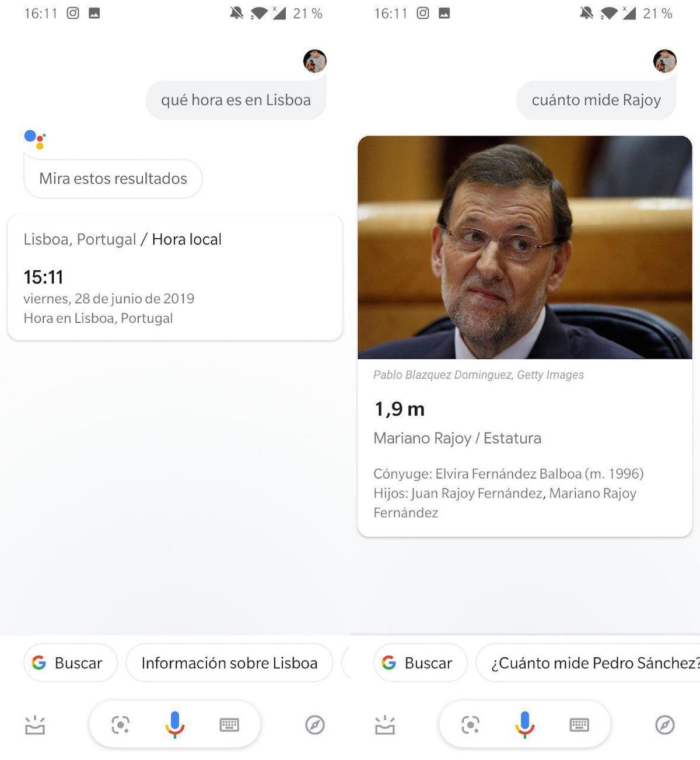The image size is (700, 760).
Task: Tap the microphone icon in left screen
Action: 174,725
